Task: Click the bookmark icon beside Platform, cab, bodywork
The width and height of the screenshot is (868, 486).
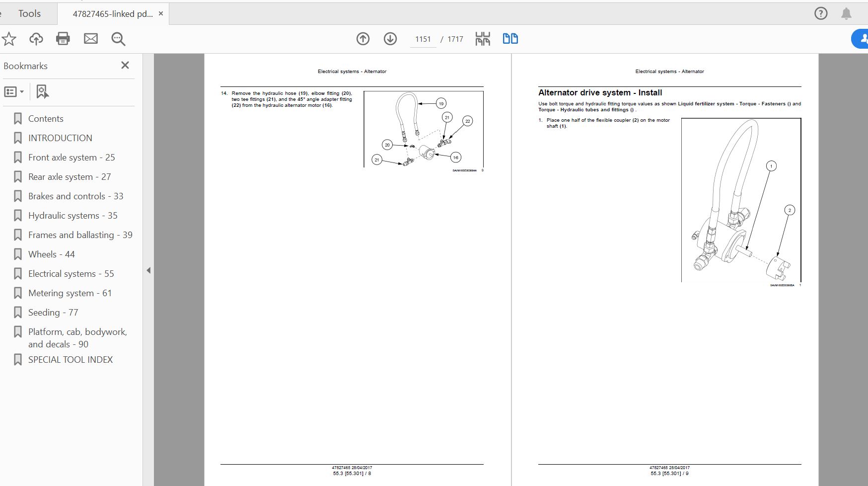Action: point(18,331)
